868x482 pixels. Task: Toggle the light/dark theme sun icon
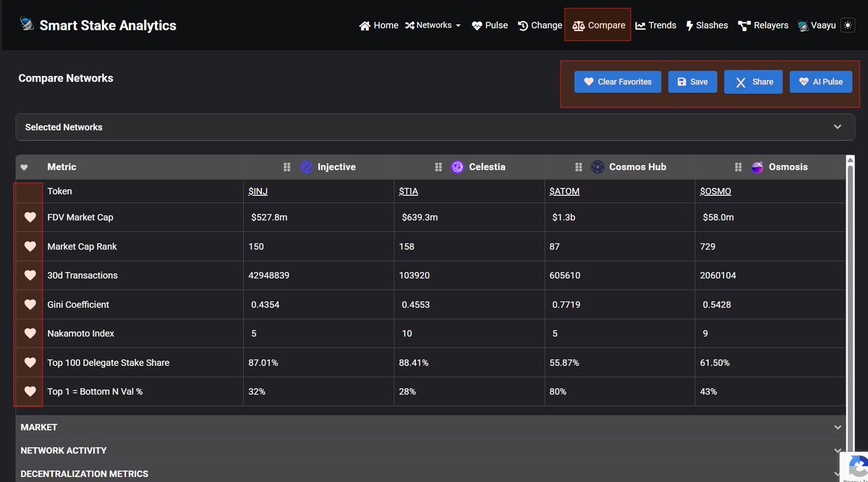848,25
